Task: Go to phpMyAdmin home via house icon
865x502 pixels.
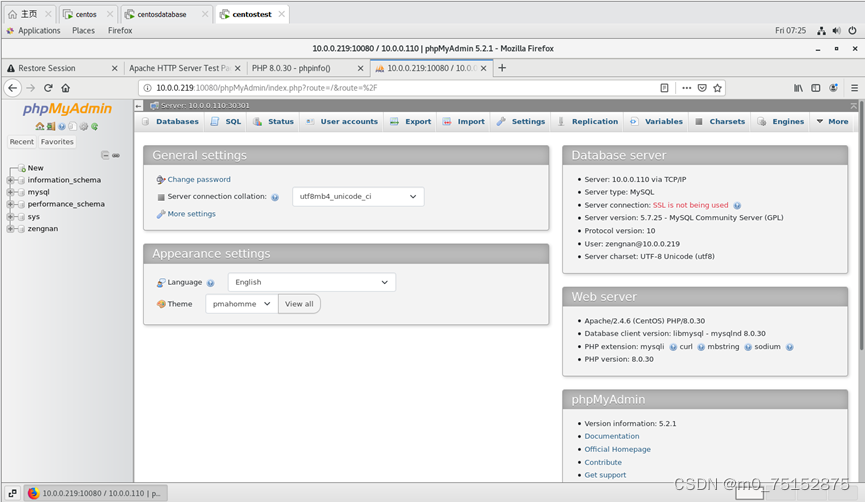Action: tap(40, 126)
